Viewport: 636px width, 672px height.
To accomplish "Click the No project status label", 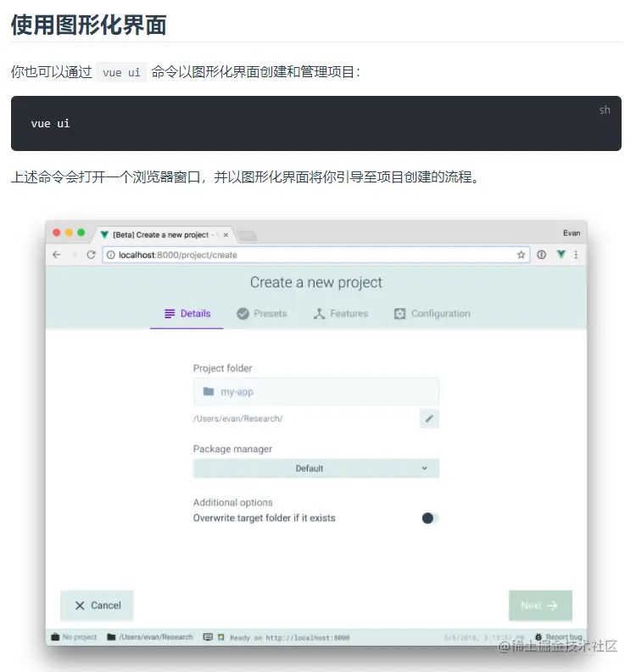I will 80,637.
